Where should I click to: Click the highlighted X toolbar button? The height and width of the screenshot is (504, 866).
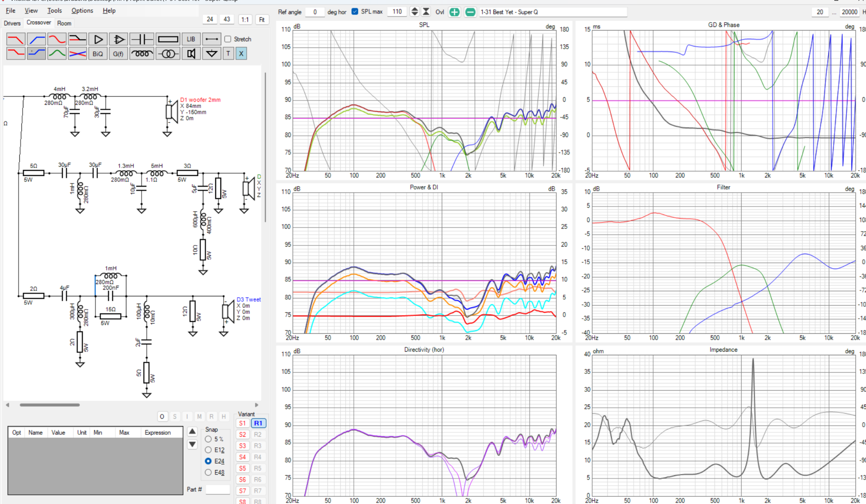(x=241, y=54)
